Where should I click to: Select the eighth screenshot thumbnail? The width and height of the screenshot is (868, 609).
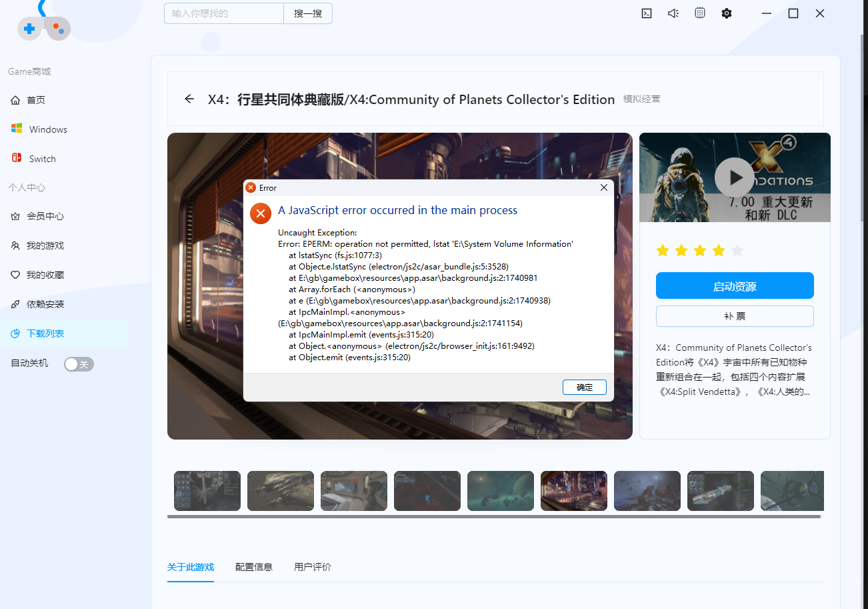(x=721, y=491)
